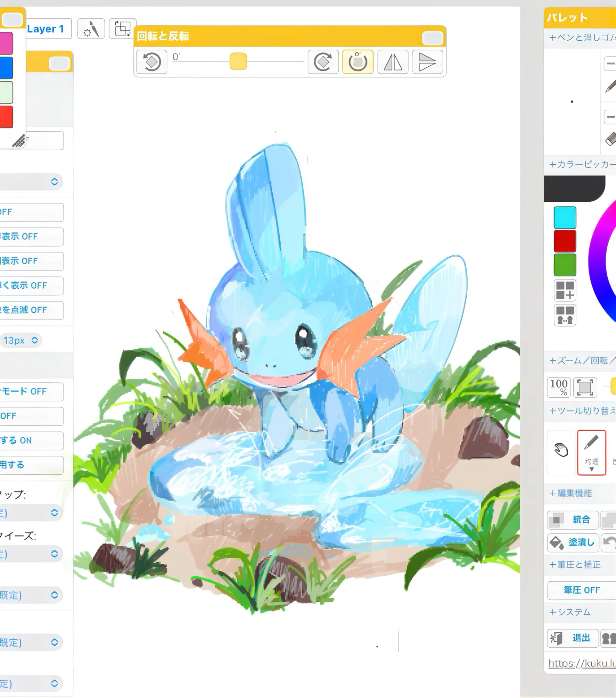Open the shared palette grid icon

coord(565,315)
